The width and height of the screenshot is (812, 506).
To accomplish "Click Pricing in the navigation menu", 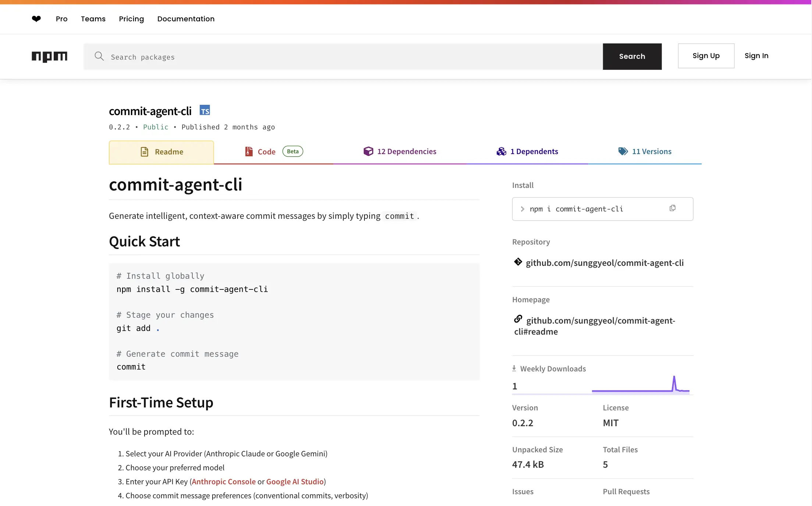I will point(131,19).
